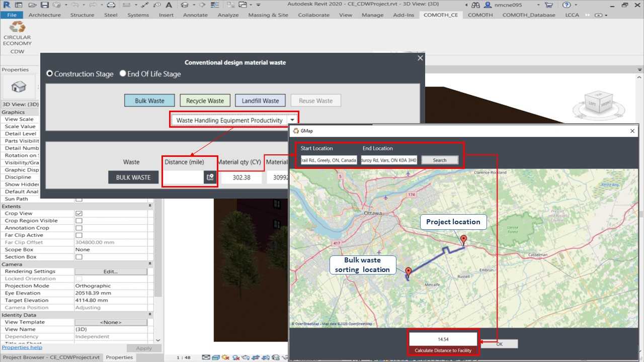The width and height of the screenshot is (644, 362).
Task: Toggle the Far Clip Active checkbox
Action: (78, 235)
